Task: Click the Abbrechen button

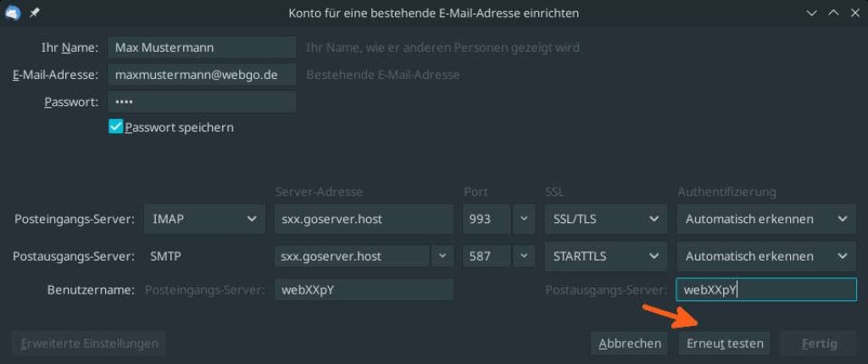Action: tap(630, 344)
